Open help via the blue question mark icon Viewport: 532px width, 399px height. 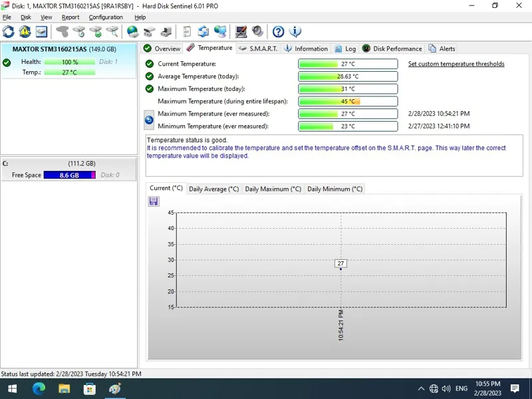pos(278,31)
